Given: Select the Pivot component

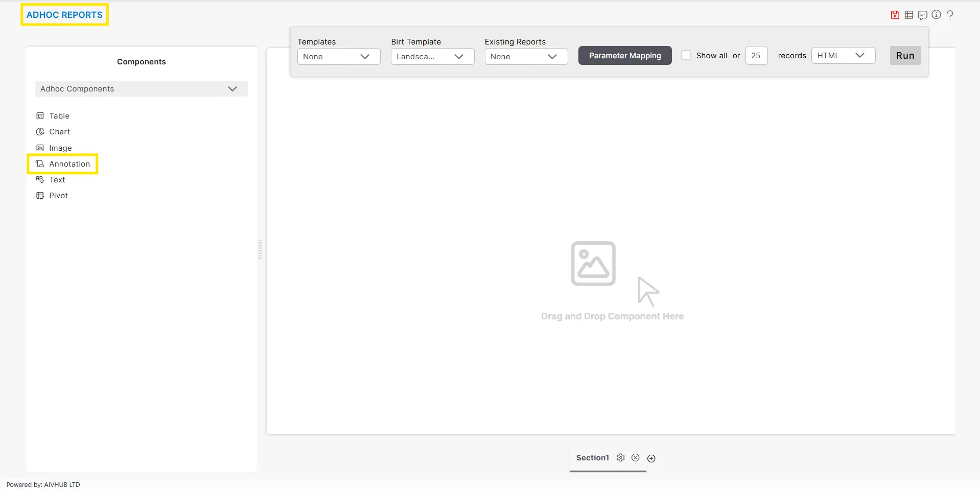Looking at the screenshot, I should [x=58, y=196].
